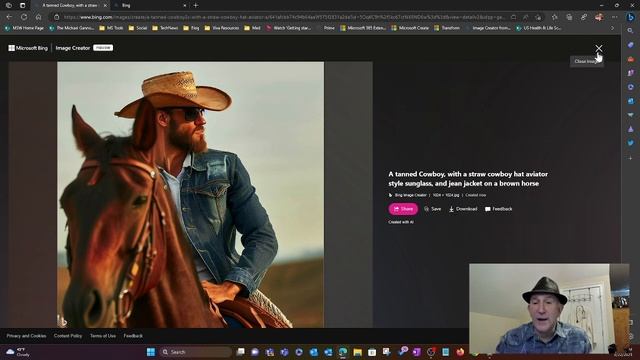Open the Microsoft Create bookmark
The image size is (640, 360).
[409, 28]
